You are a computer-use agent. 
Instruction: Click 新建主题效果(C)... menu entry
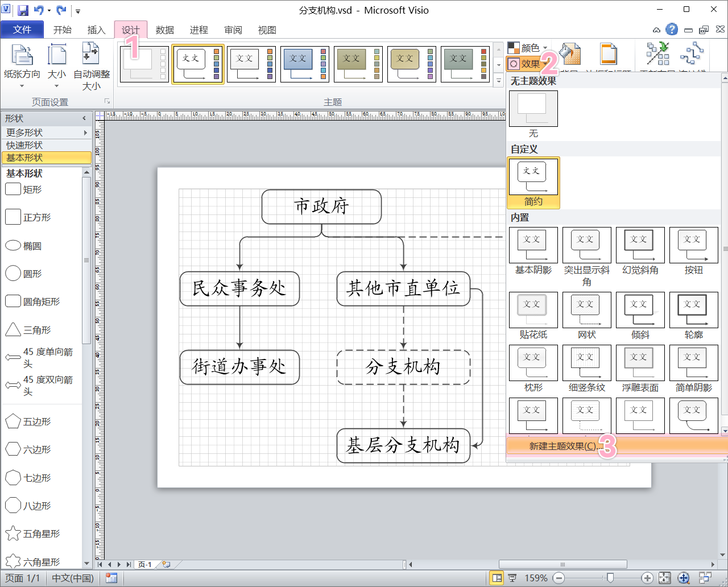click(x=617, y=446)
